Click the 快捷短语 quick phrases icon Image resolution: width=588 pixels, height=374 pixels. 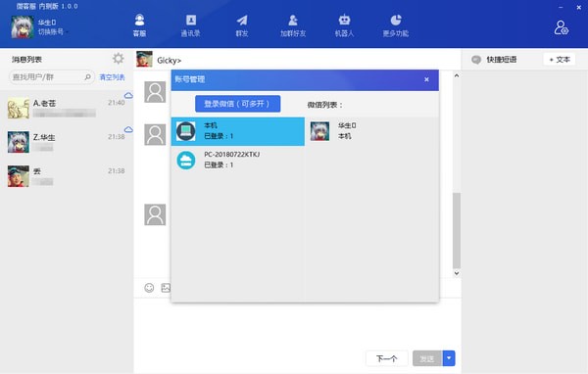click(476, 59)
